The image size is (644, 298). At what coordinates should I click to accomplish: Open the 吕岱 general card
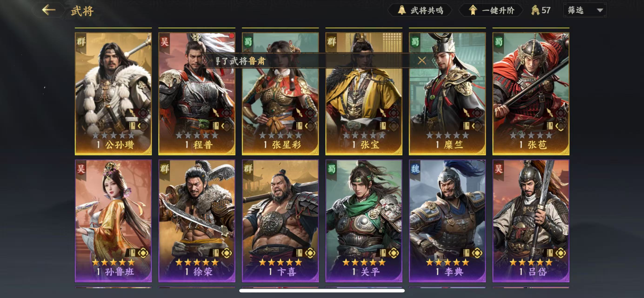point(531,221)
